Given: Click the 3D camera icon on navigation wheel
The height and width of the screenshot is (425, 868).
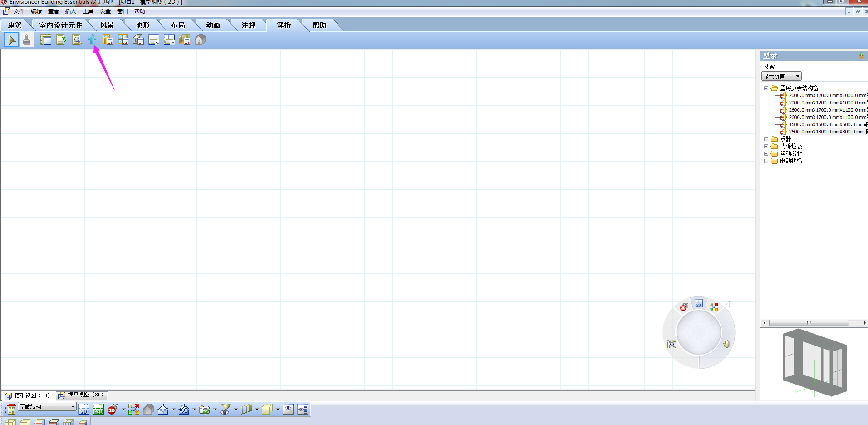Looking at the screenshot, I should [x=684, y=307].
